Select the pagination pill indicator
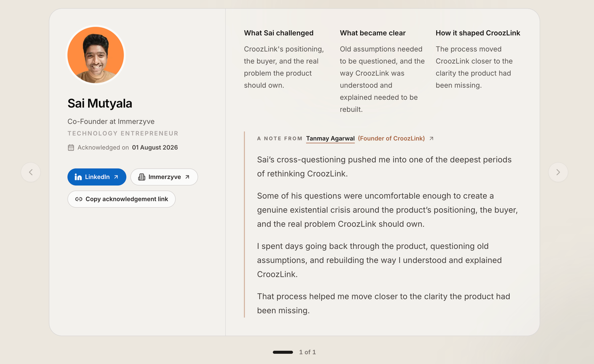Image resolution: width=594 pixels, height=364 pixels. click(x=283, y=352)
